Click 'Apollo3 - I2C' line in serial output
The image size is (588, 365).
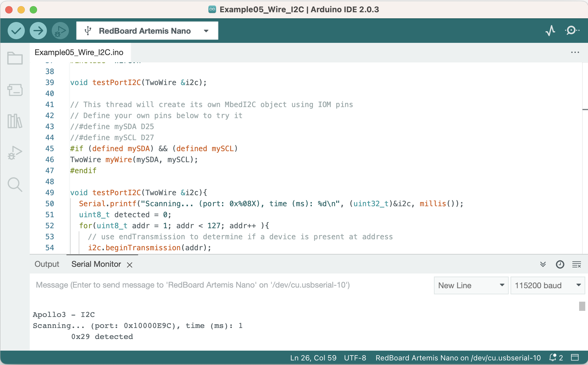tap(64, 315)
